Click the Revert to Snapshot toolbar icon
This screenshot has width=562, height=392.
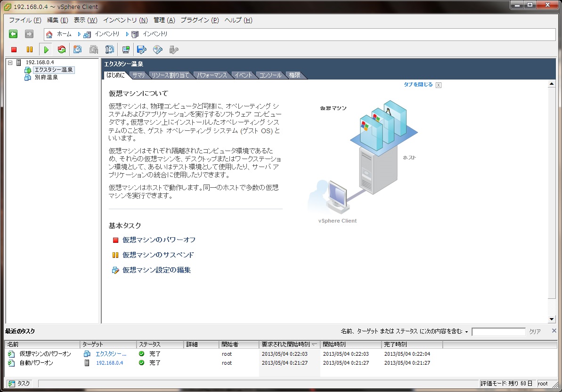click(x=94, y=49)
